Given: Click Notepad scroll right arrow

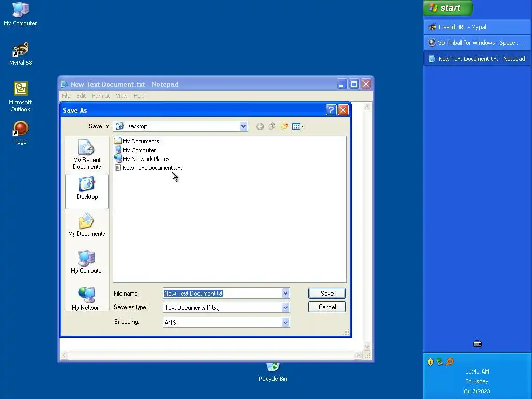Looking at the screenshot, I should point(358,355).
